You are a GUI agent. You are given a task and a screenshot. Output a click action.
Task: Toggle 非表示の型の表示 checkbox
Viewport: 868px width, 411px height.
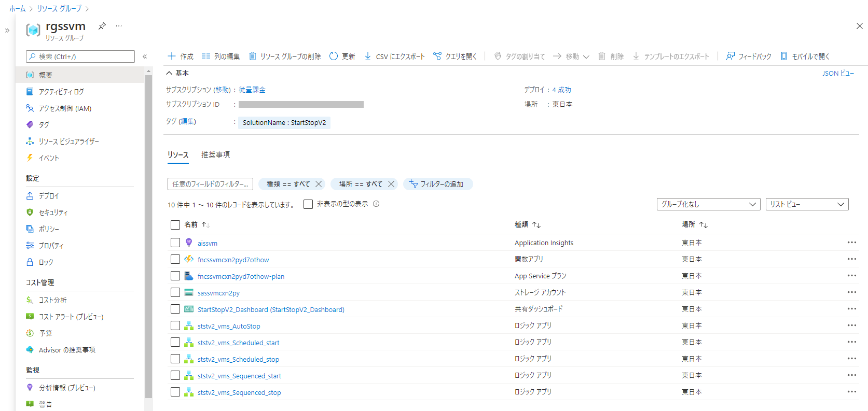(x=308, y=204)
